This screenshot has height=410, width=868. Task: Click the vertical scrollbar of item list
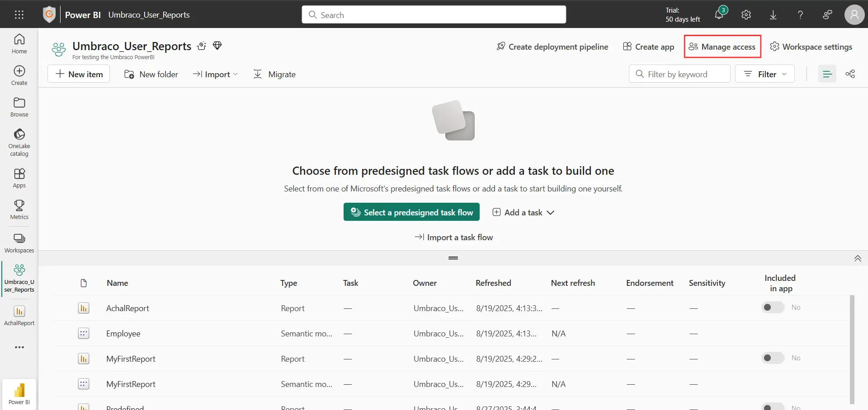tap(852, 349)
